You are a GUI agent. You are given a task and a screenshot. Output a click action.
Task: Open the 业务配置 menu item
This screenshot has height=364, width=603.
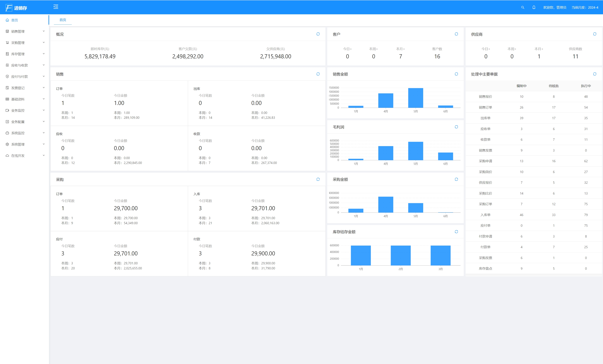click(24, 121)
